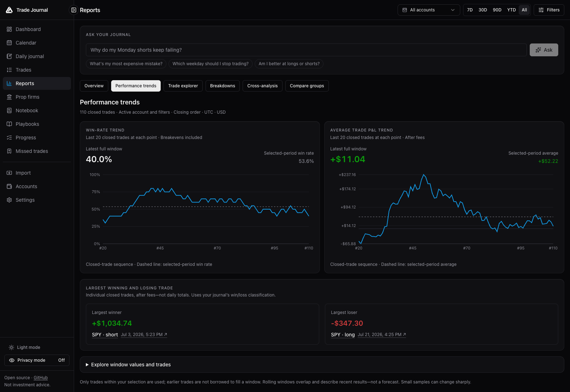Image resolution: width=570 pixels, height=392 pixels.
Task: Open Settings from the sidebar
Action: [x=37, y=200]
